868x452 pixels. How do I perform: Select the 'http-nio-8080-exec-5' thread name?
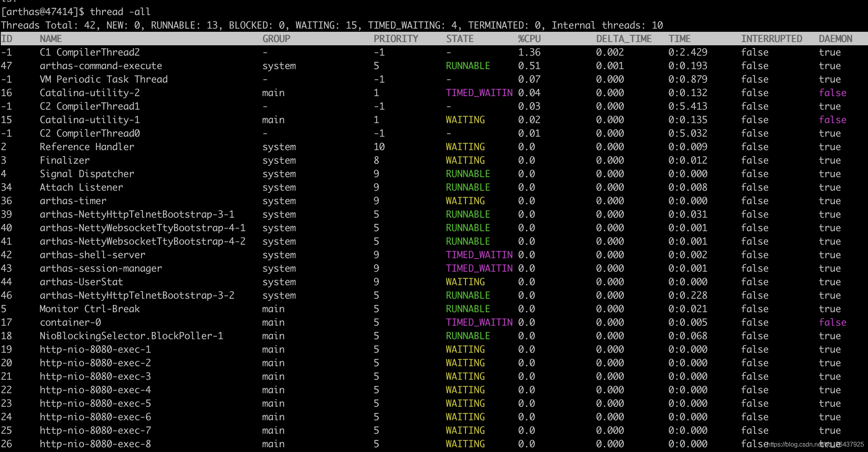pyautogui.click(x=95, y=404)
